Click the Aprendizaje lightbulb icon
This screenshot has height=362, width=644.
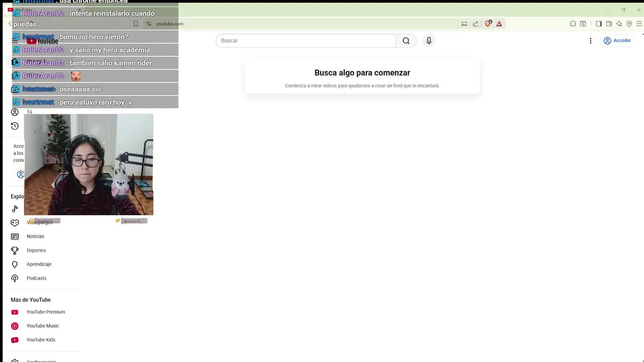[x=15, y=264]
